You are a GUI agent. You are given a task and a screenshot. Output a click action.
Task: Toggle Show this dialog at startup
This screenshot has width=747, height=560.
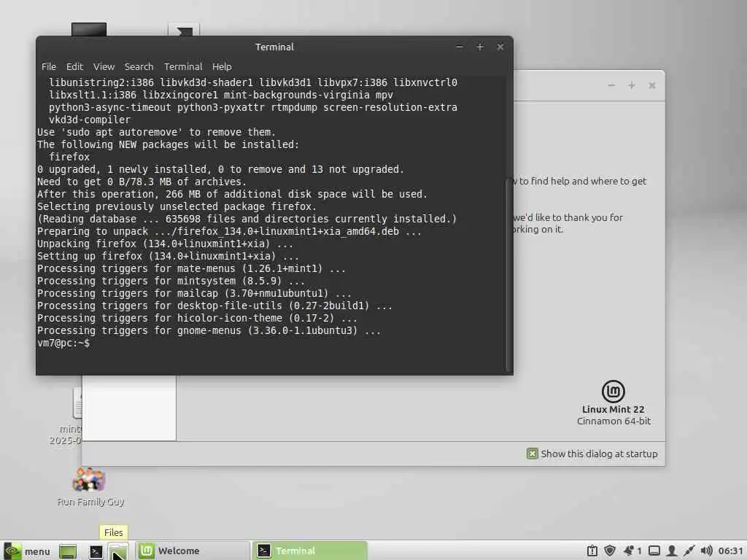(532, 454)
